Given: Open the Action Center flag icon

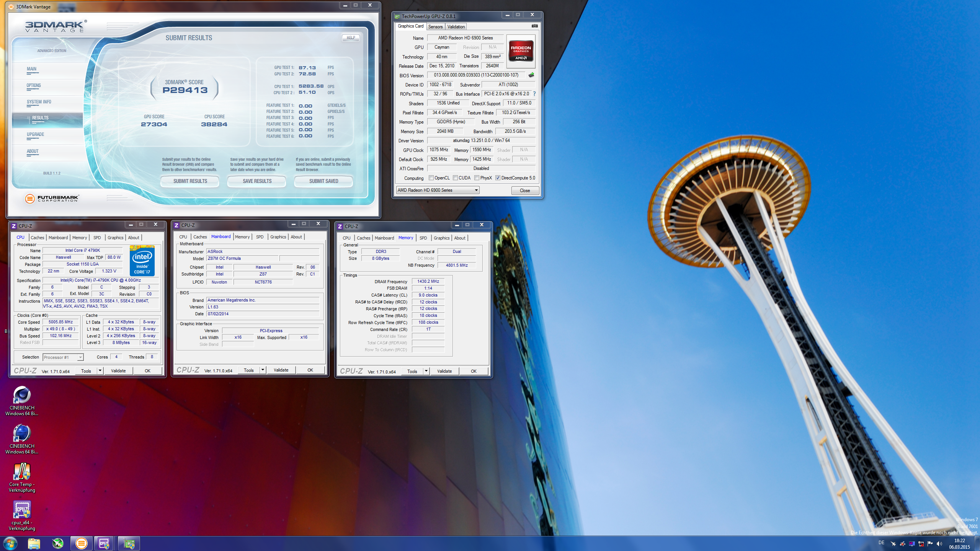Looking at the screenshot, I should pyautogui.click(x=930, y=543).
